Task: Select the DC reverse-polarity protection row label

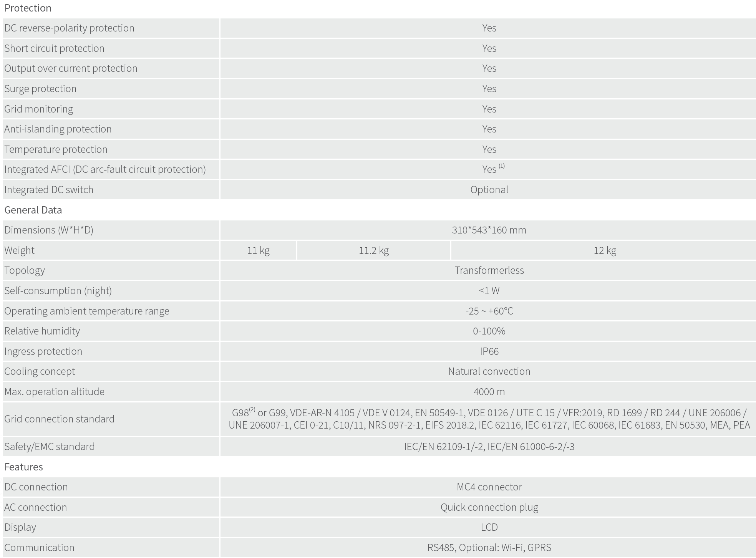Action: click(x=69, y=28)
